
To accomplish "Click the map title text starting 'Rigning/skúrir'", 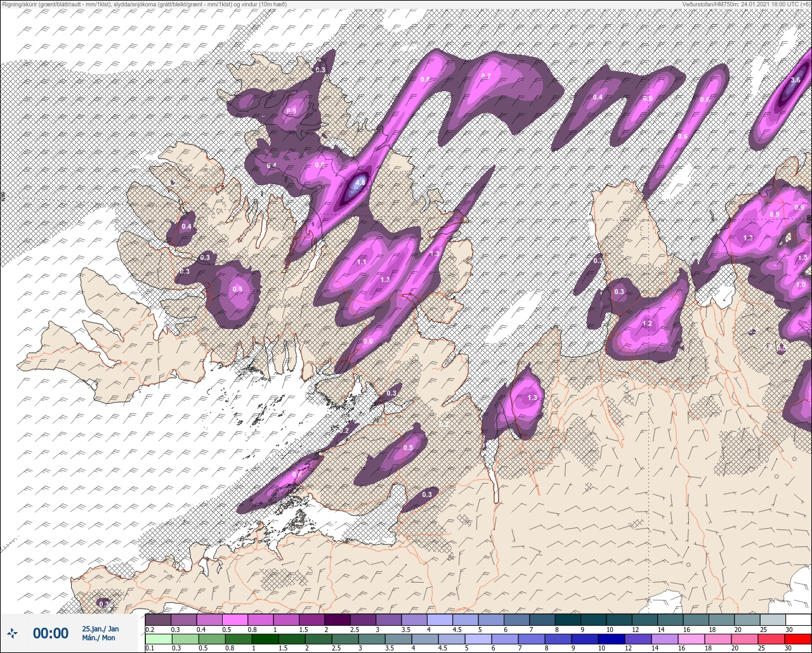I will point(143,4).
